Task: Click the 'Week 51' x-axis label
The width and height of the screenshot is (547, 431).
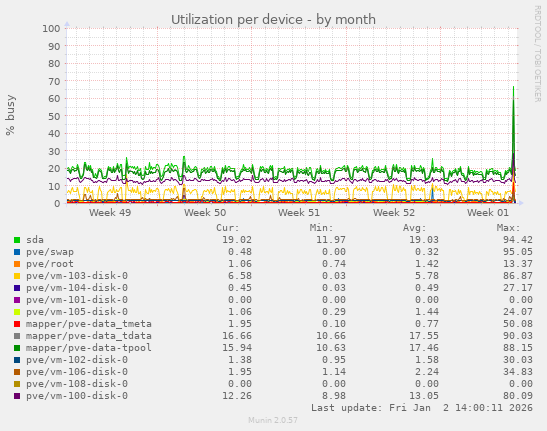Action: click(x=299, y=213)
